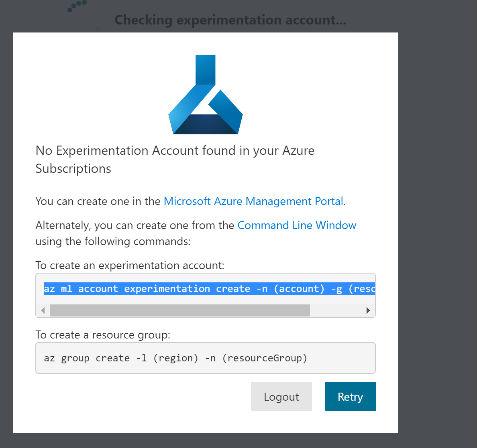Click the scrollbar left arrow
This screenshot has height=448, width=477.
point(43,310)
